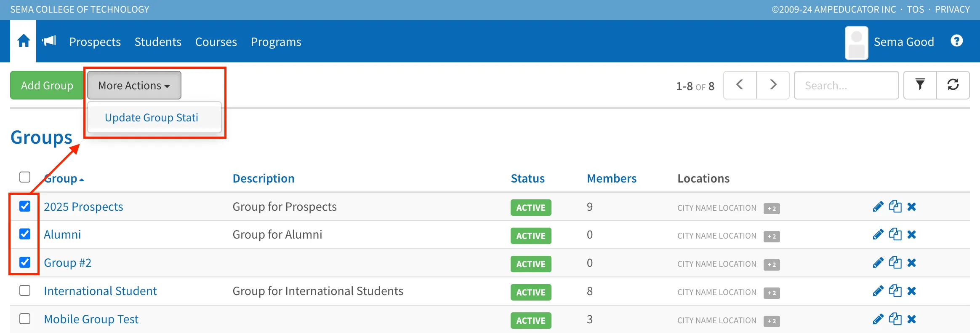980x333 pixels.
Task: Toggle the select-all groups checkbox
Action: [25, 177]
